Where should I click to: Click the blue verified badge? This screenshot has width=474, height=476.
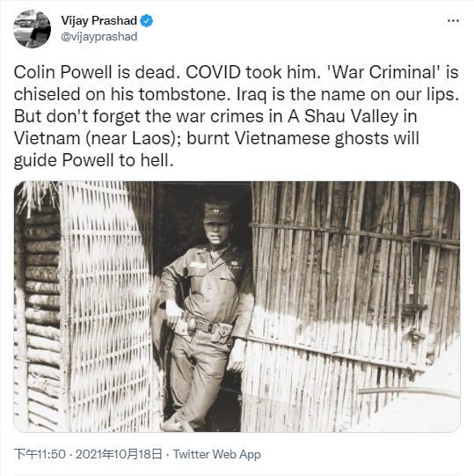coord(146,21)
